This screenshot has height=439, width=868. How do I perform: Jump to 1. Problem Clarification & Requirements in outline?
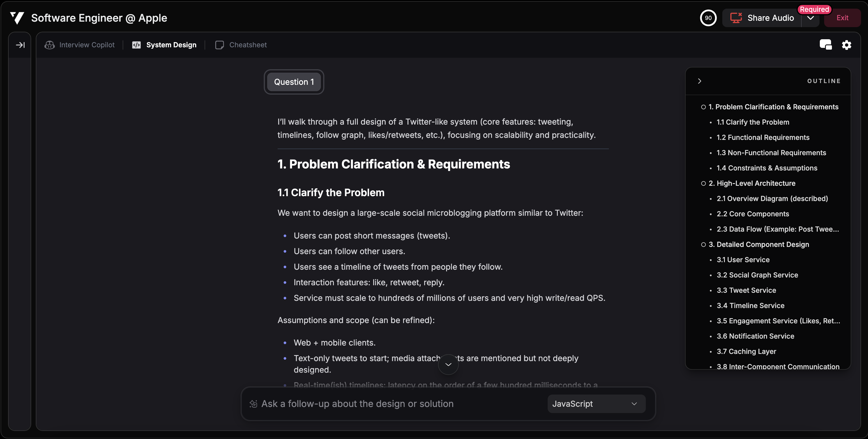[x=773, y=107]
